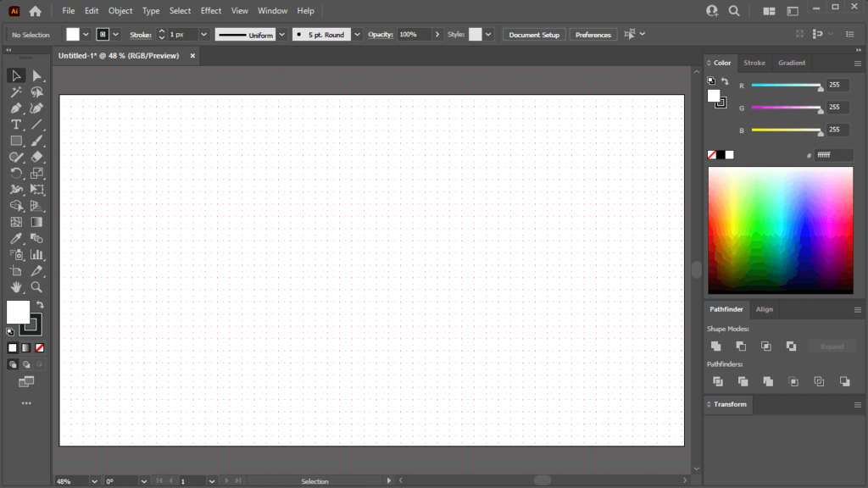Set color to None in the Color panel
The height and width of the screenshot is (488, 868).
coord(711,154)
